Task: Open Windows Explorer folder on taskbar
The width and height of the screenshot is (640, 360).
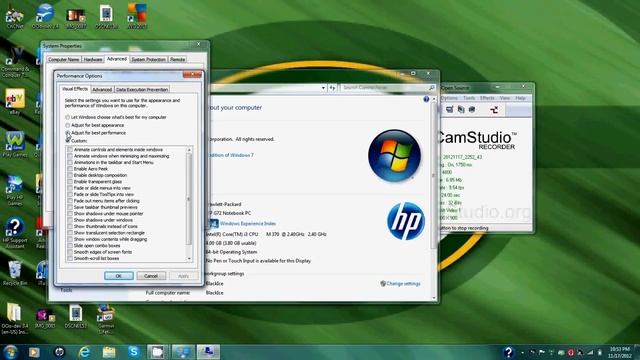Action: tap(109, 352)
